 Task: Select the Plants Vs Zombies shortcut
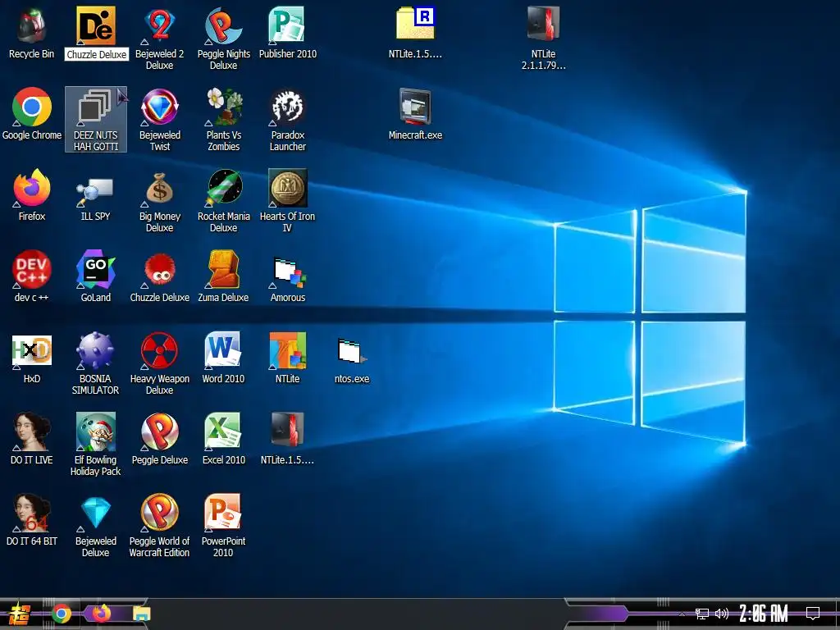click(x=223, y=119)
